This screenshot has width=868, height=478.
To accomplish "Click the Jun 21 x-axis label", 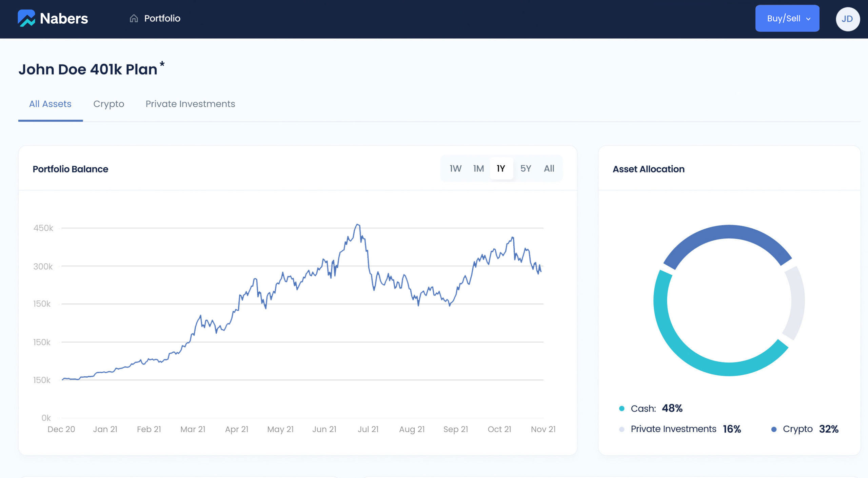I will (324, 429).
